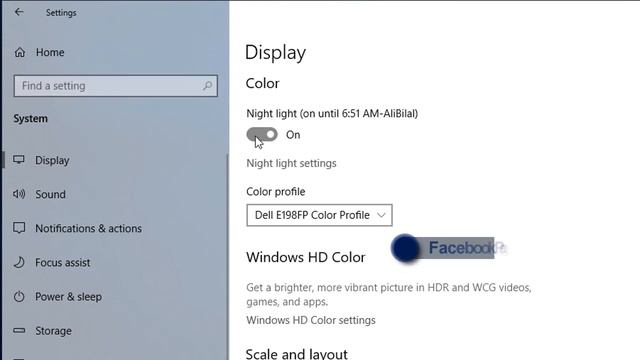Open the Home icon in sidebar

click(20, 52)
